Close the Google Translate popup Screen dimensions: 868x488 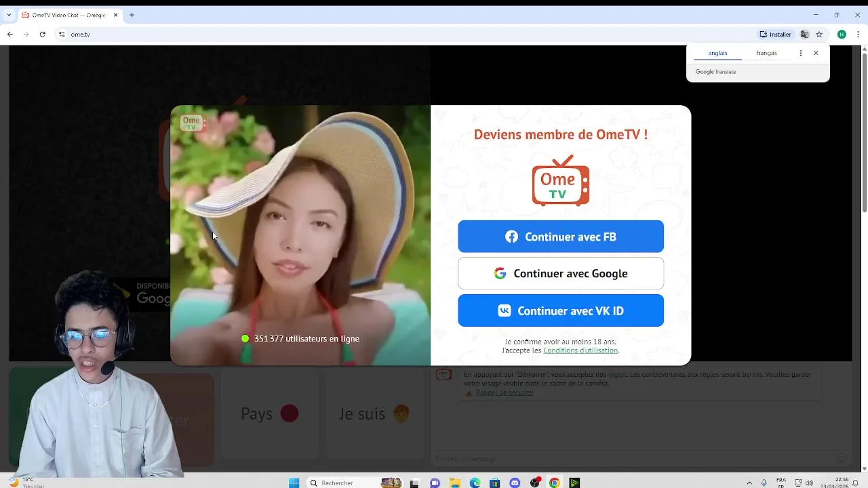pos(816,53)
